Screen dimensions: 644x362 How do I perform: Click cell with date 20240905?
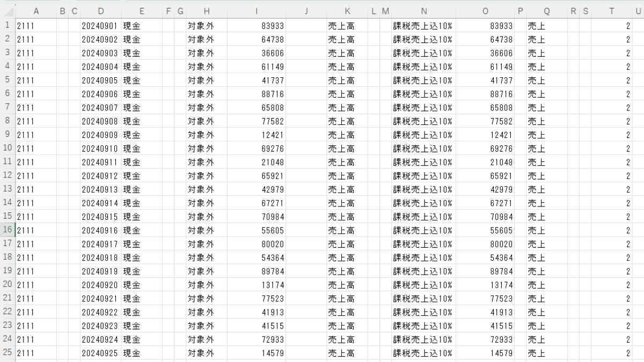tap(101, 80)
